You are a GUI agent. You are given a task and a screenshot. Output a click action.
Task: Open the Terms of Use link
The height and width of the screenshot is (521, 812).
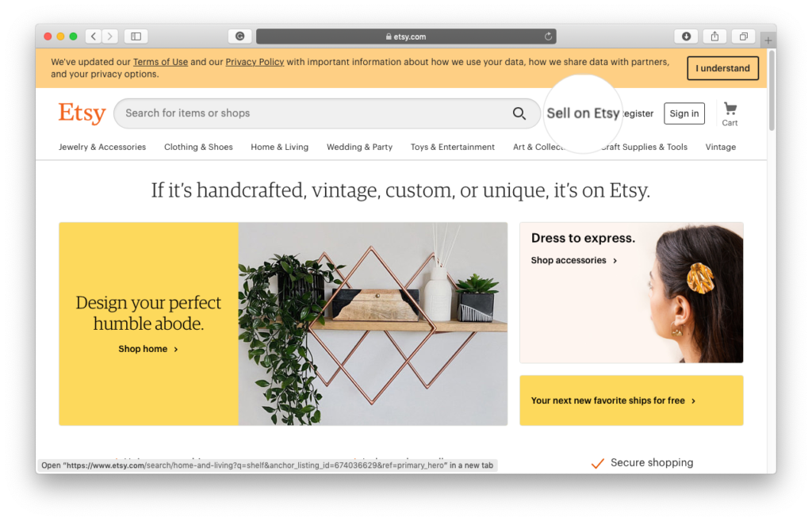click(160, 62)
